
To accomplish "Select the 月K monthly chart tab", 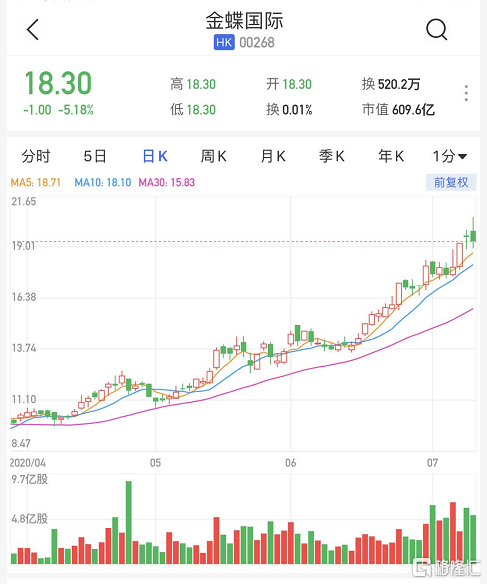I will [273, 156].
